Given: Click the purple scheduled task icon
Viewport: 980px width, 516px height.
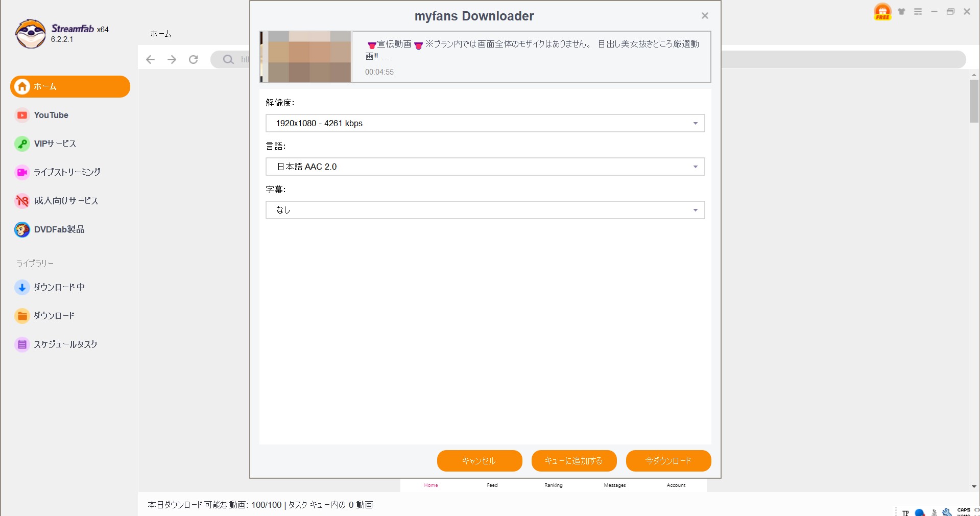Looking at the screenshot, I should point(22,344).
